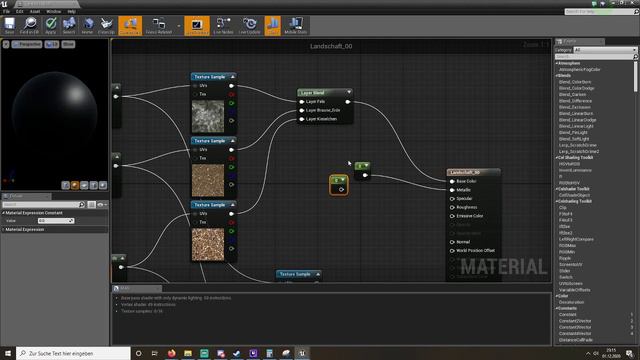The height and width of the screenshot is (360, 640).
Task: Click the World Position Offset pin
Action: click(452, 251)
